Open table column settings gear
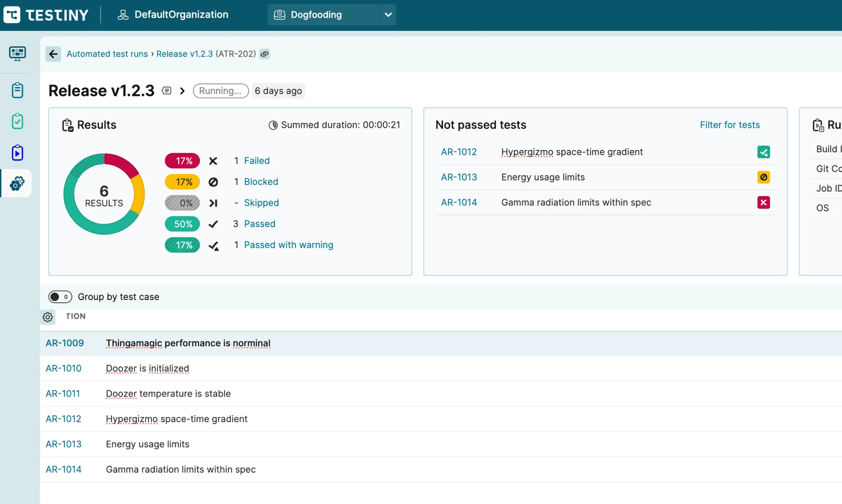Viewport: 842px width, 504px height. [48, 317]
